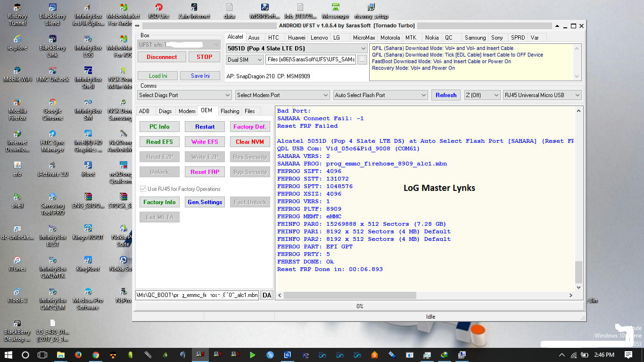Open Google Chrome desktop shortcut
Image resolution: width=644 pixels, height=362 pixels.
coord(52,109)
